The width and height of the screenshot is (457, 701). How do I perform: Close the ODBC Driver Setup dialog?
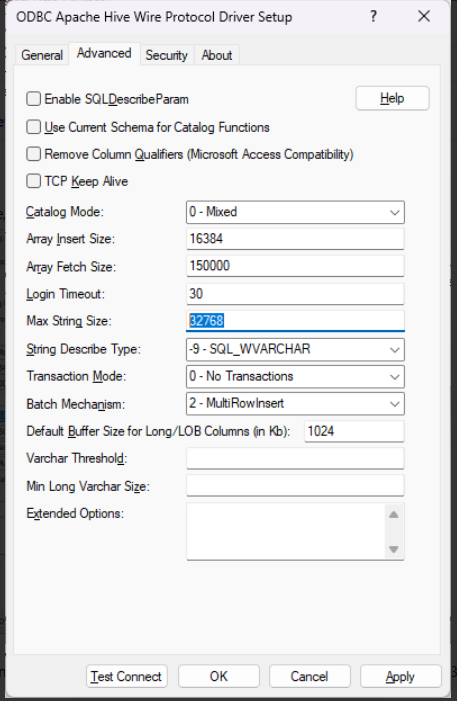[423, 17]
